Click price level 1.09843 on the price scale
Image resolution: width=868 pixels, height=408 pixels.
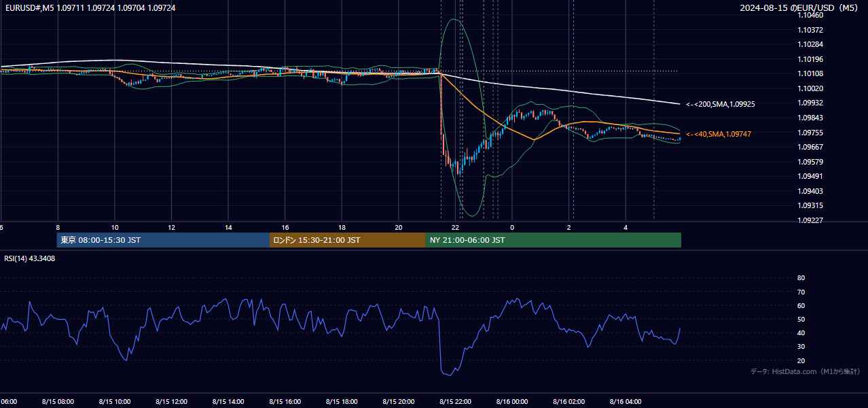[810, 118]
